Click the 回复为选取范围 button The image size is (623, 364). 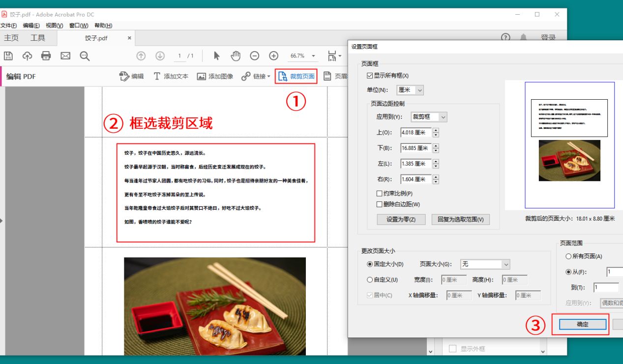click(461, 220)
